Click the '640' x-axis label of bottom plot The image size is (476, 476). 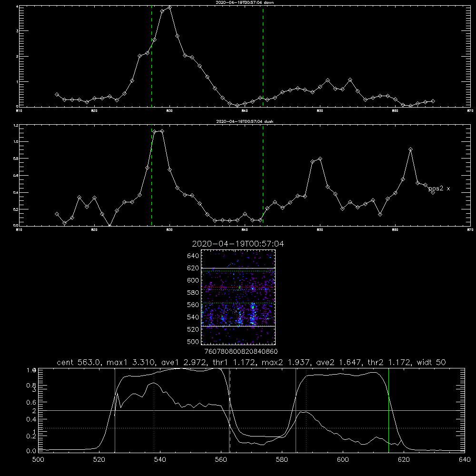pos(465,460)
